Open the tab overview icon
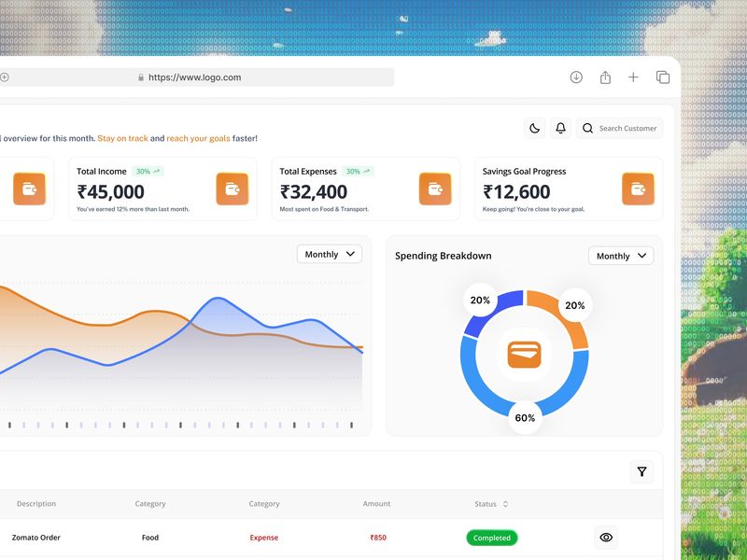The height and width of the screenshot is (560, 747). coord(663,77)
